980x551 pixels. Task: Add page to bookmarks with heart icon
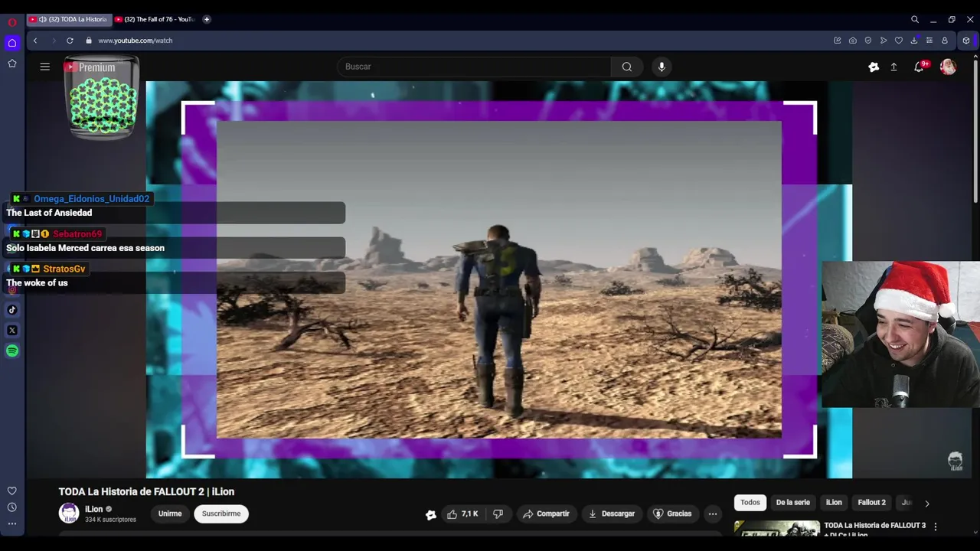898,41
